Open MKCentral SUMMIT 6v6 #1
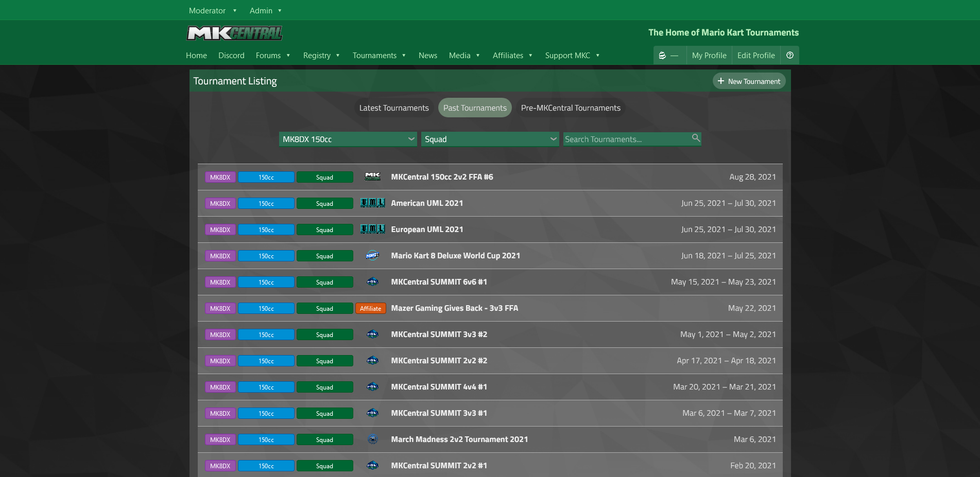The image size is (980, 477). [x=439, y=282]
